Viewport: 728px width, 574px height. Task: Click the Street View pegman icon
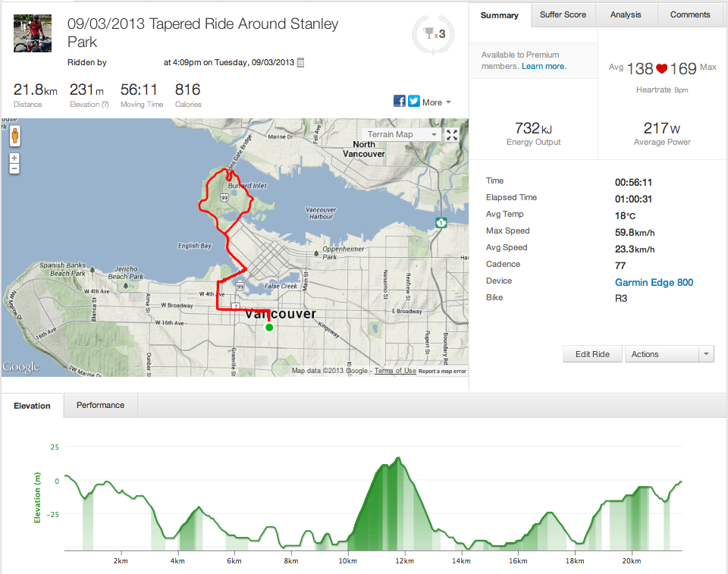(x=14, y=136)
